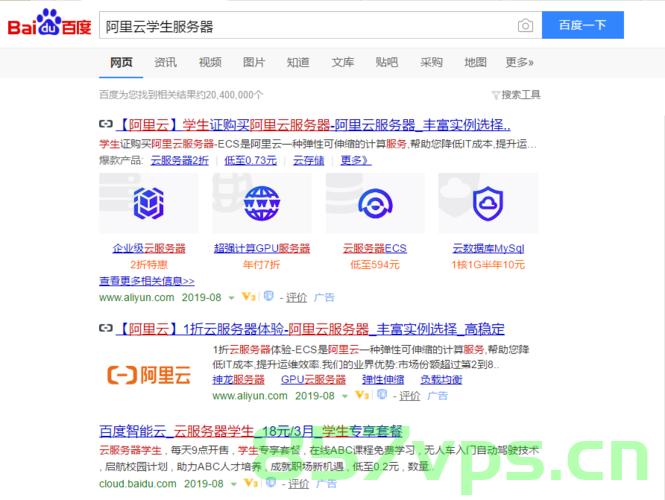Viewport: 665px width, 500px height.
Task: Open 超强计算GPU服务器 link
Action: coord(262,248)
